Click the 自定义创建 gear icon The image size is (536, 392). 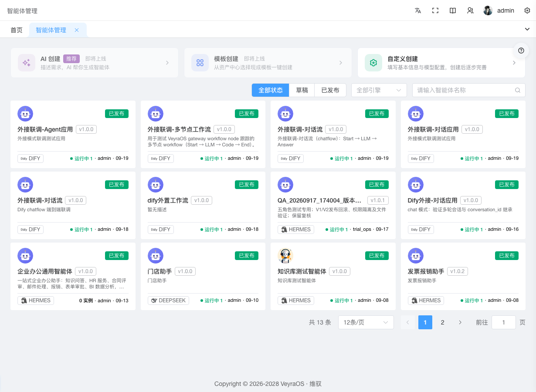pos(373,63)
